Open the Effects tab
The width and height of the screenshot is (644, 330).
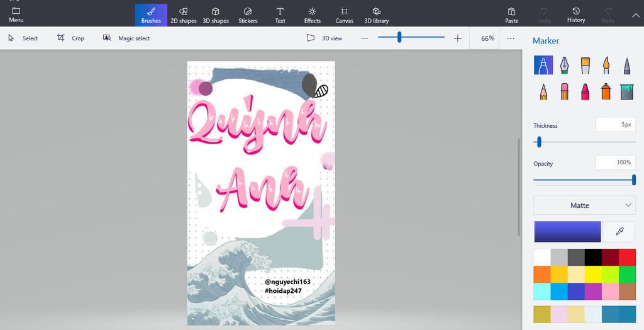click(312, 15)
